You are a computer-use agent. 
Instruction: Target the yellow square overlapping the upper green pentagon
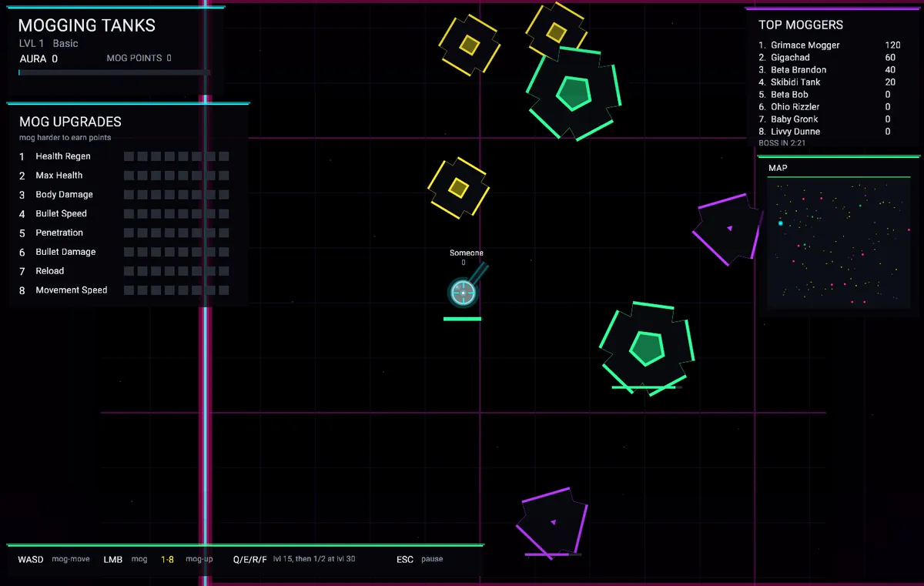coord(556,32)
